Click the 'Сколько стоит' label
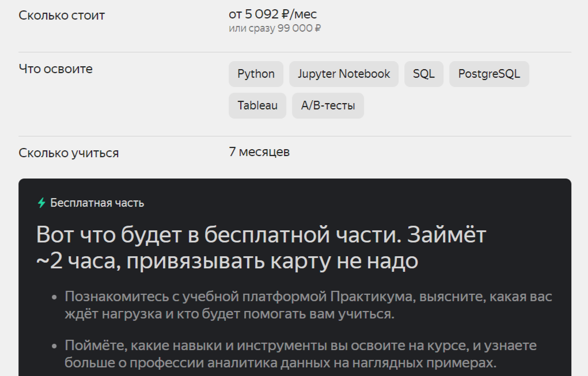 click(62, 16)
